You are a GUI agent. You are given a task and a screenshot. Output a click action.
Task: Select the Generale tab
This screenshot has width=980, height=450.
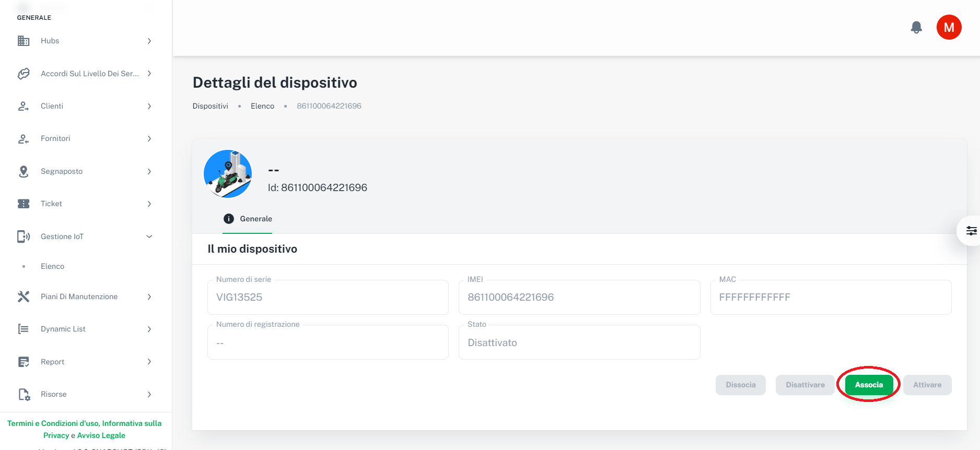248,219
